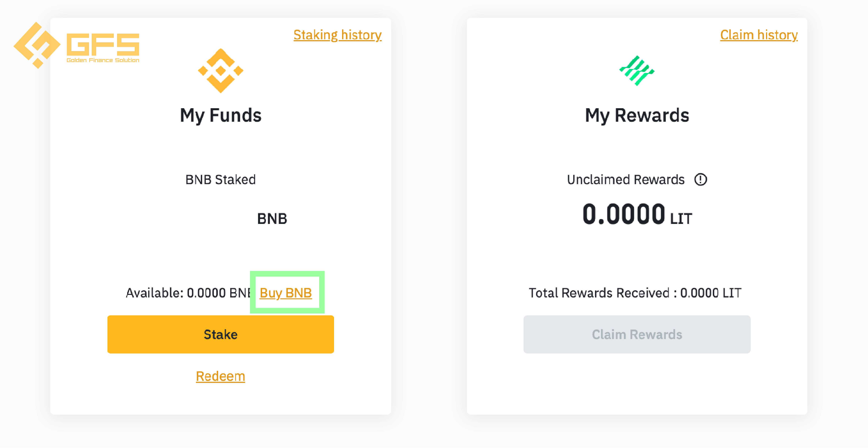Click the Available 0.0000 BNB balance text

coord(188,293)
